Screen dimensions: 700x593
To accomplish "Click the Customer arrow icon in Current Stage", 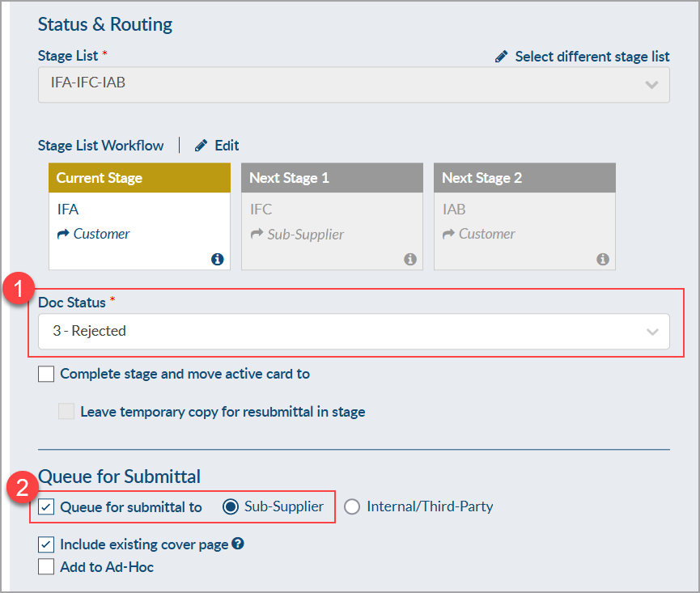I will tap(63, 234).
